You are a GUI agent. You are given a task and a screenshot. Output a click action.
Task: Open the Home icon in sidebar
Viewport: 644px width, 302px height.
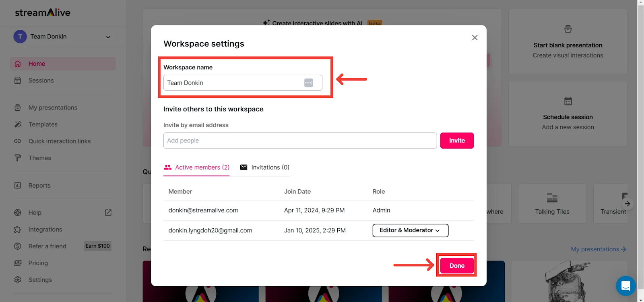pos(18,64)
